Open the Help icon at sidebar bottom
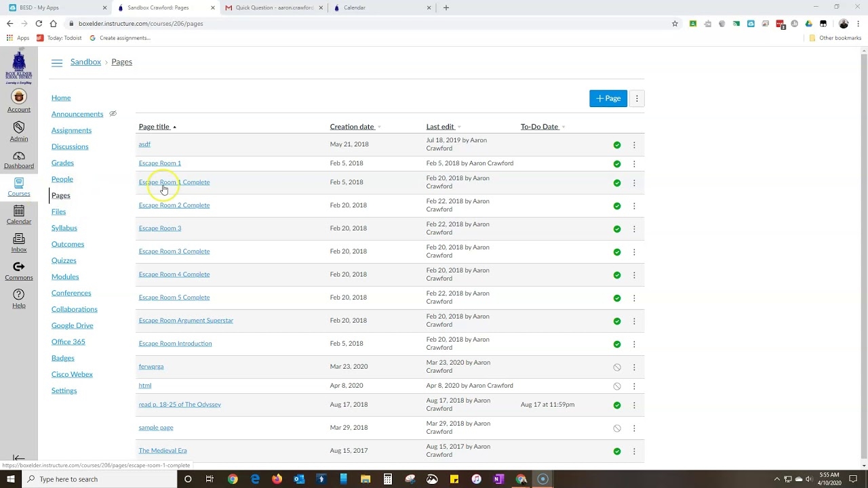Image resolution: width=868 pixels, height=488 pixels. (x=18, y=297)
